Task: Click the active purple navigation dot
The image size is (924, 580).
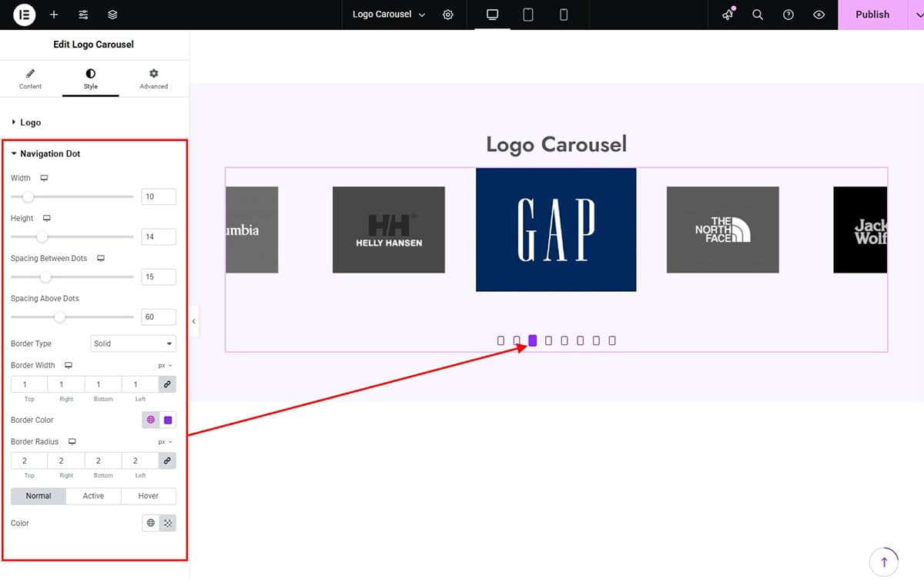Action: pos(533,340)
